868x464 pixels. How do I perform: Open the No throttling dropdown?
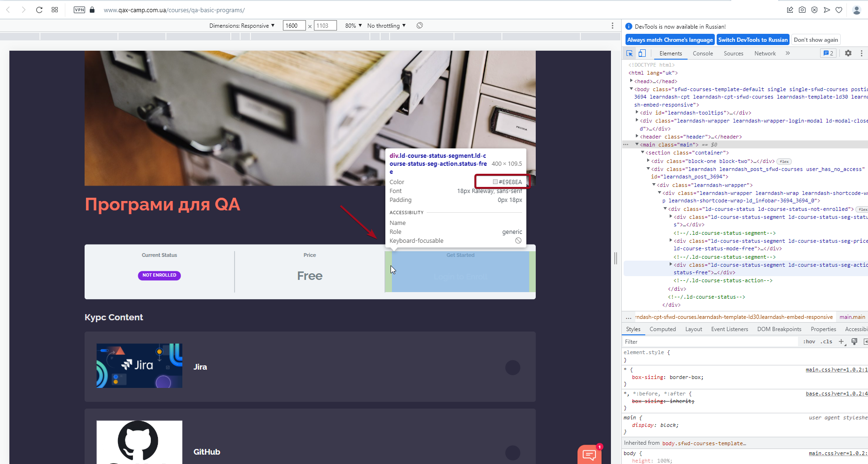[x=385, y=25]
